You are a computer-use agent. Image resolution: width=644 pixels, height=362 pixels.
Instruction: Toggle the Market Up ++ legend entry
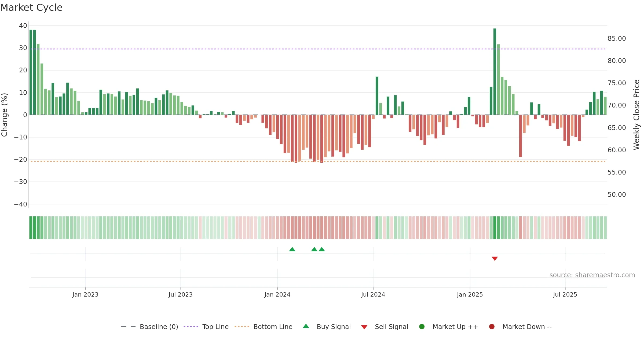[x=449, y=327]
